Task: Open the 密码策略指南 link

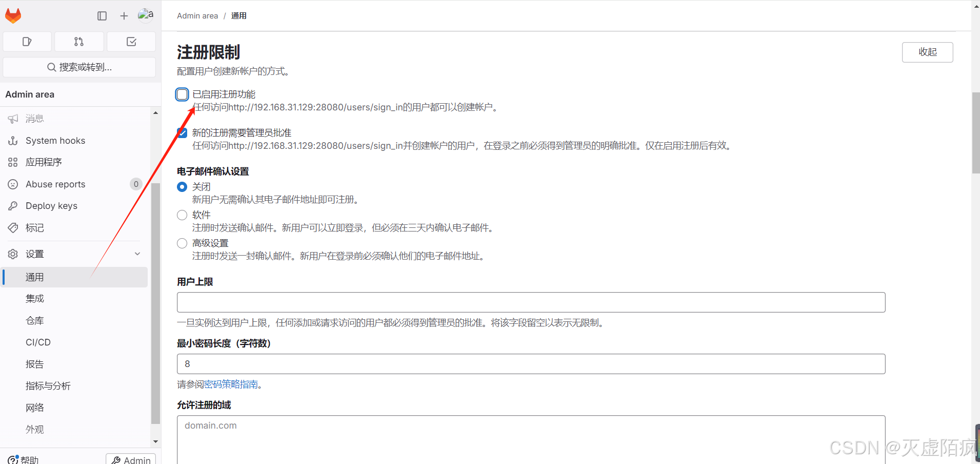Action: point(231,384)
